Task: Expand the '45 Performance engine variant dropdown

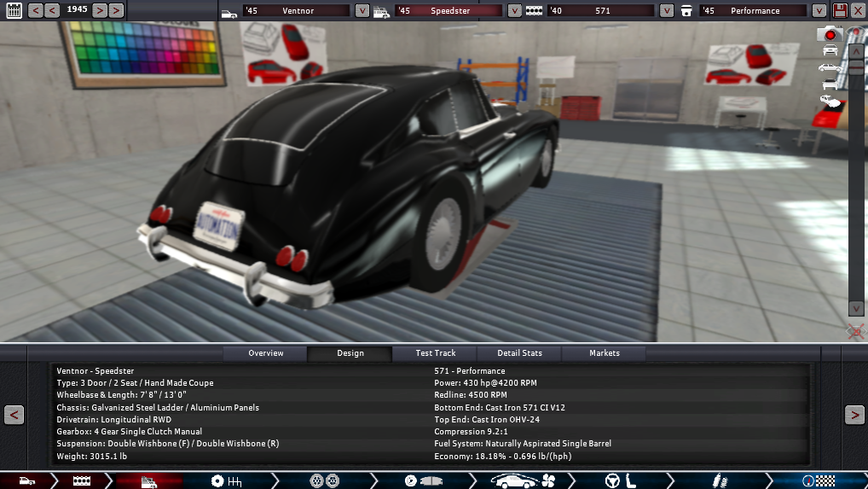Action: click(x=819, y=11)
